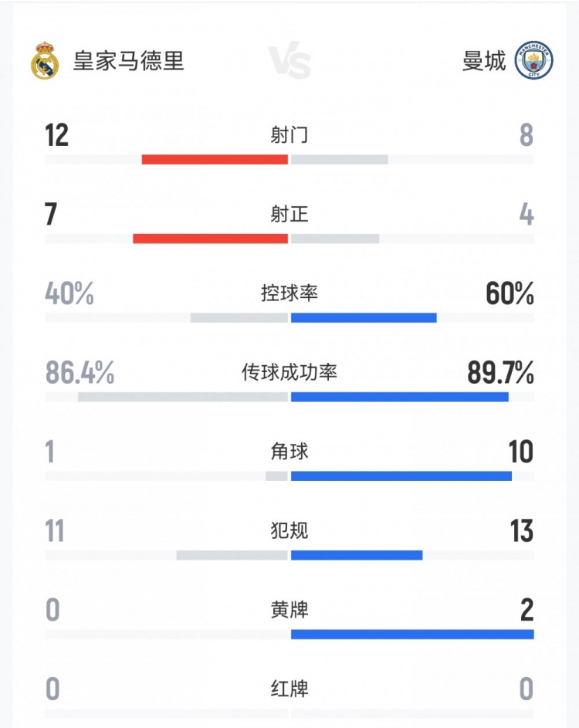Select the 射正 stat label
Image resolution: width=579 pixels, height=728 pixels.
[289, 214]
